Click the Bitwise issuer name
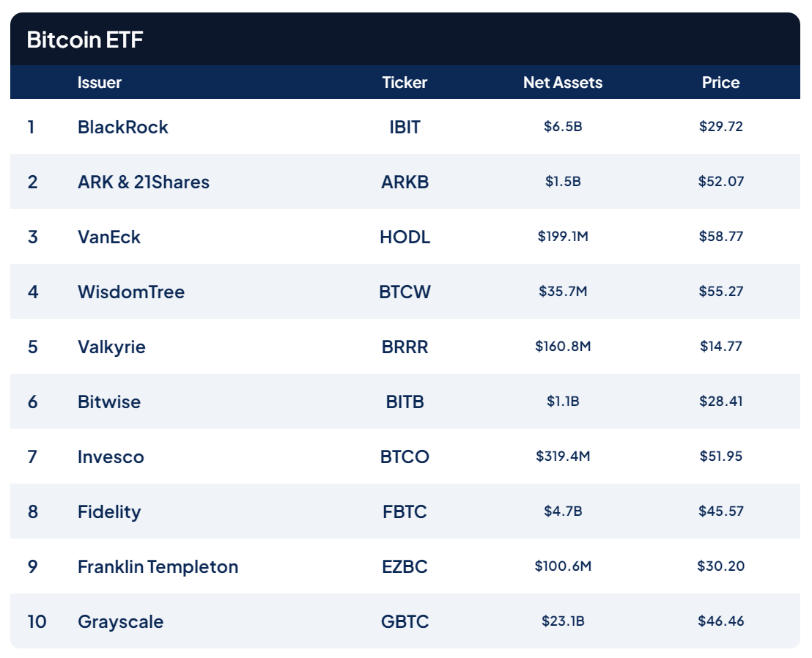Screen dimensions: 812x658 (x=108, y=402)
